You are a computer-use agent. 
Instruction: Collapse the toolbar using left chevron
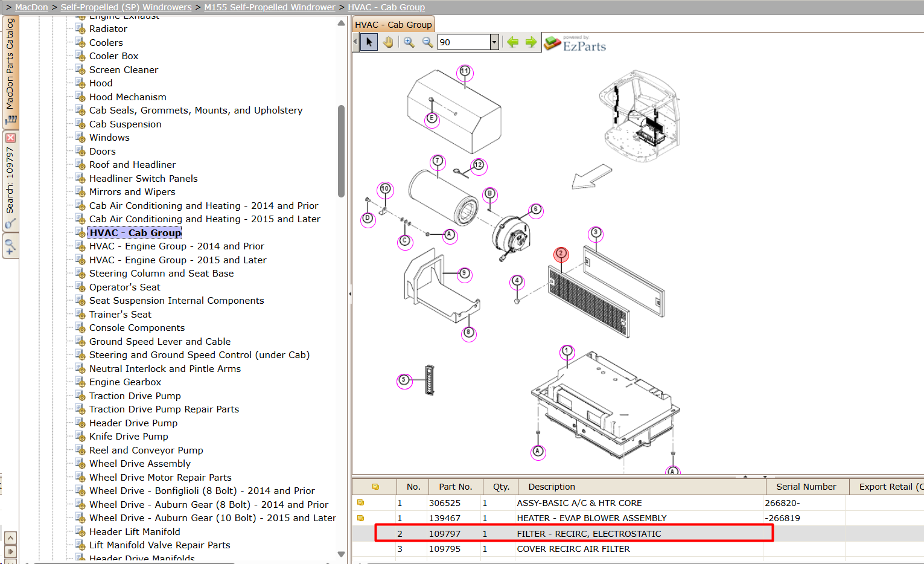355,42
